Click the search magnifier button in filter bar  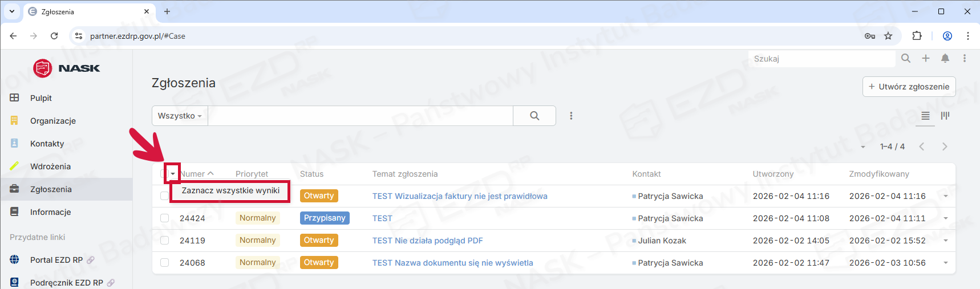coord(534,116)
